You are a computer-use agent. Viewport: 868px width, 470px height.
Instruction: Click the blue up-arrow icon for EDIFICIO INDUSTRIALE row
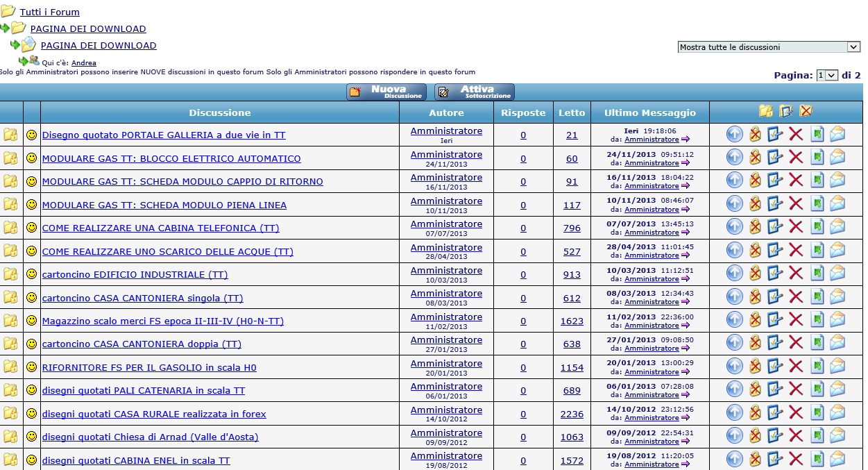tap(735, 274)
